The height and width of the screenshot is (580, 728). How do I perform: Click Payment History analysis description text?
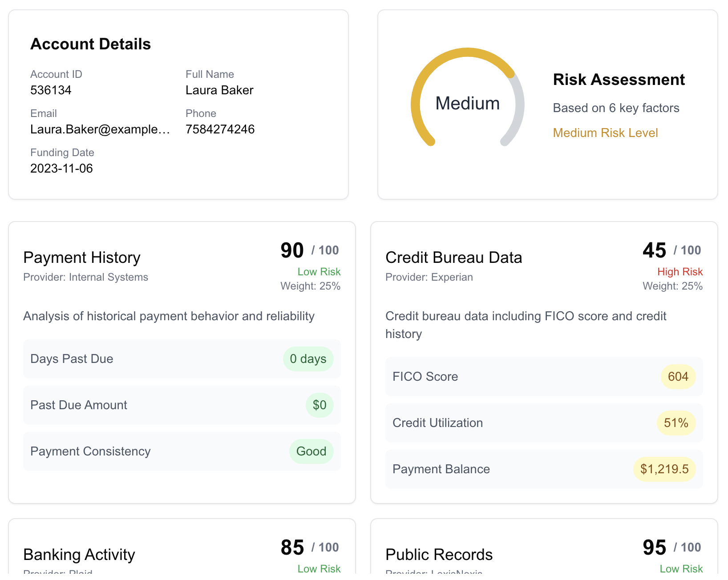pos(169,316)
